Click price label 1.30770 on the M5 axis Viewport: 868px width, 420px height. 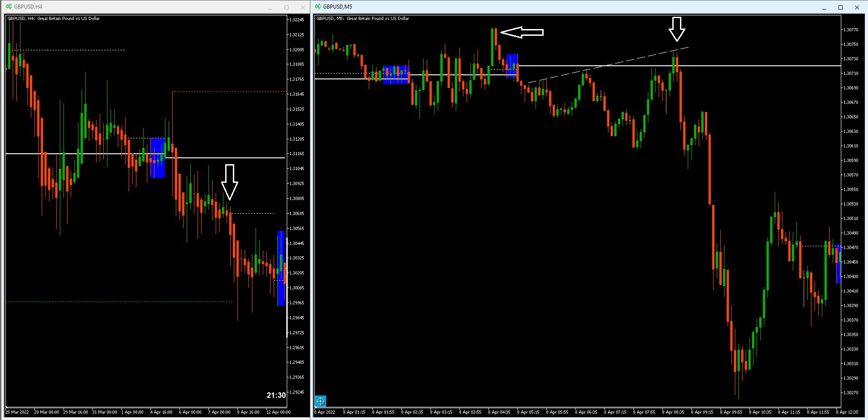click(851, 30)
